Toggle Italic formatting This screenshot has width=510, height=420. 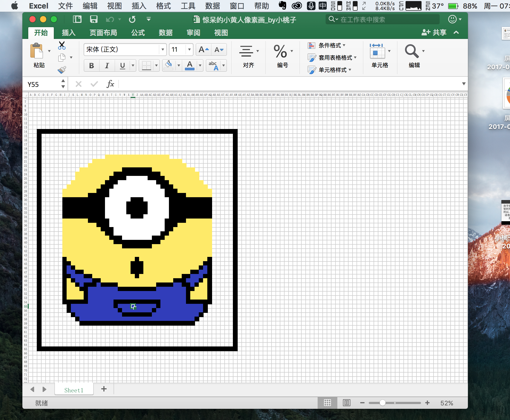[x=107, y=66]
